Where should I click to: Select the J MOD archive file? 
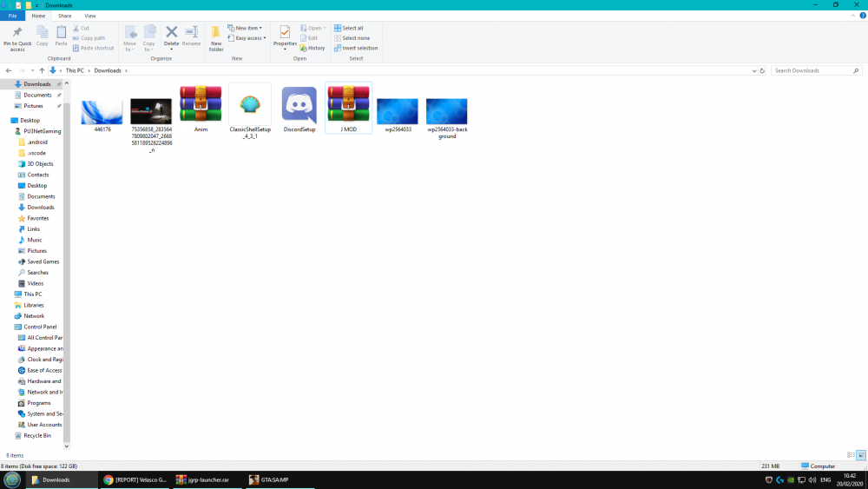[x=349, y=109]
